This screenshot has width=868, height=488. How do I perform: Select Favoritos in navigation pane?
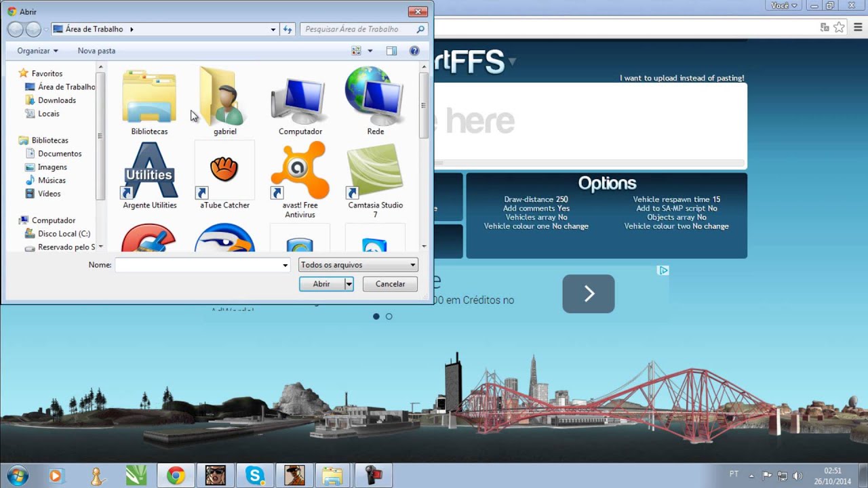point(47,73)
